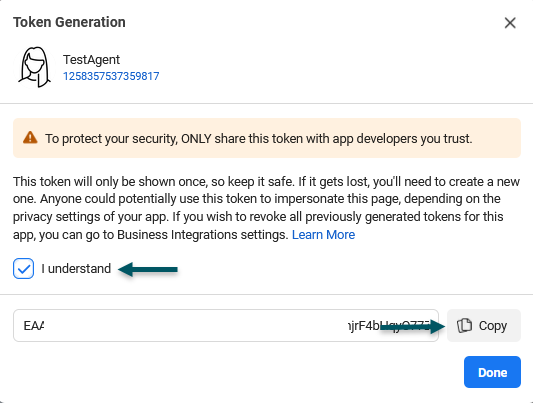Image resolution: width=533 pixels, height=403 pixels.
Task: Copy the access token
Action: (484, 326)
